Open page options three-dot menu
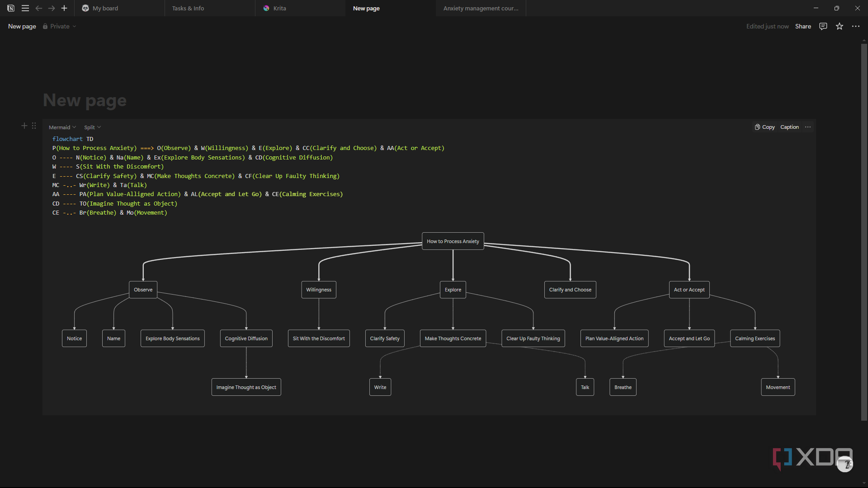Image resolution: width=868 pixels, height=488 pixels. [x=856, y=26]
